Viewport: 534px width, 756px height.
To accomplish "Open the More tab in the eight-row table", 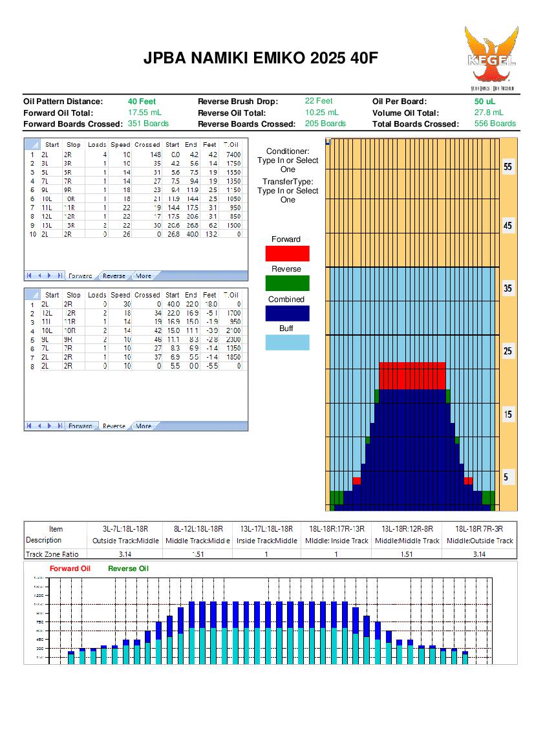I will tap(144, 426).
